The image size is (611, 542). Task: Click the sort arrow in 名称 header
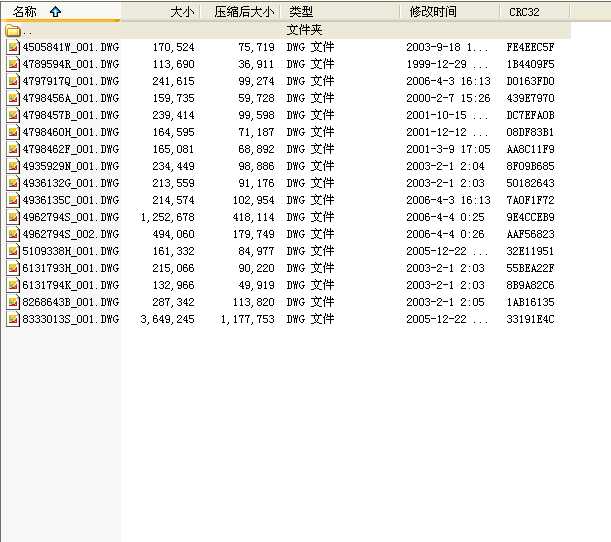tap(55, 12)
